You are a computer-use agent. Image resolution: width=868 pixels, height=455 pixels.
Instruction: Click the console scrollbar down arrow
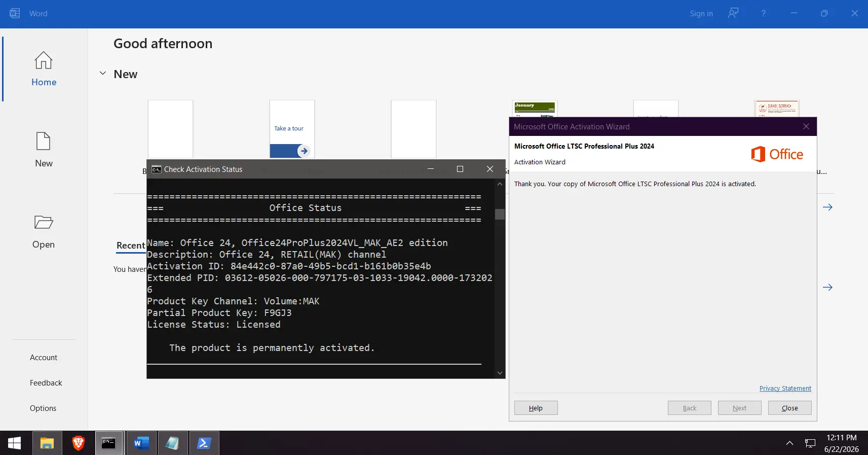pyautogui.click(x=500, y=373)
